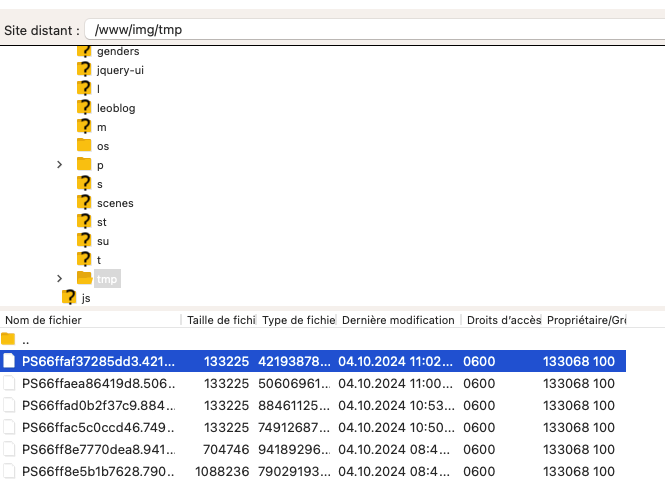Click type cell '50606961...'
This screenshot has width=665, height=484.
pyautogui.click(x=294, y=383)
